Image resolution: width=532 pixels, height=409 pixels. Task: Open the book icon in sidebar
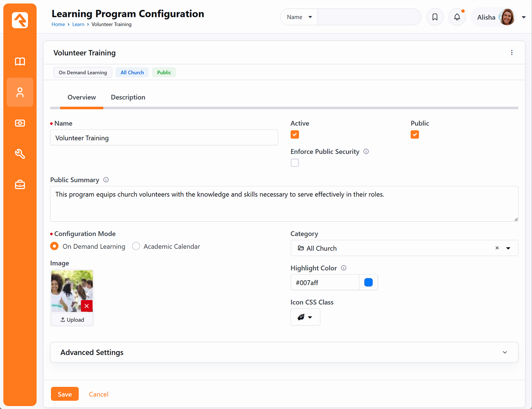20,62
